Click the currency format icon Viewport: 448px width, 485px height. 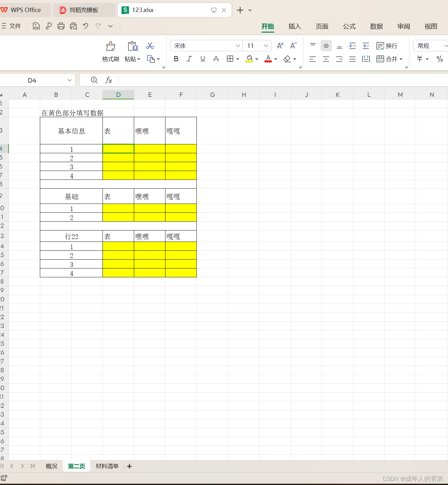tap(420, 59)
